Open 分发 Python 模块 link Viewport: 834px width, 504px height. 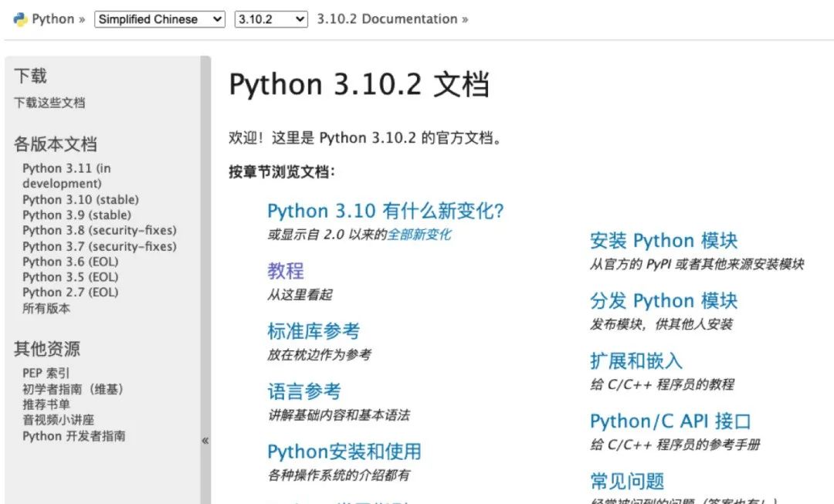664,301
